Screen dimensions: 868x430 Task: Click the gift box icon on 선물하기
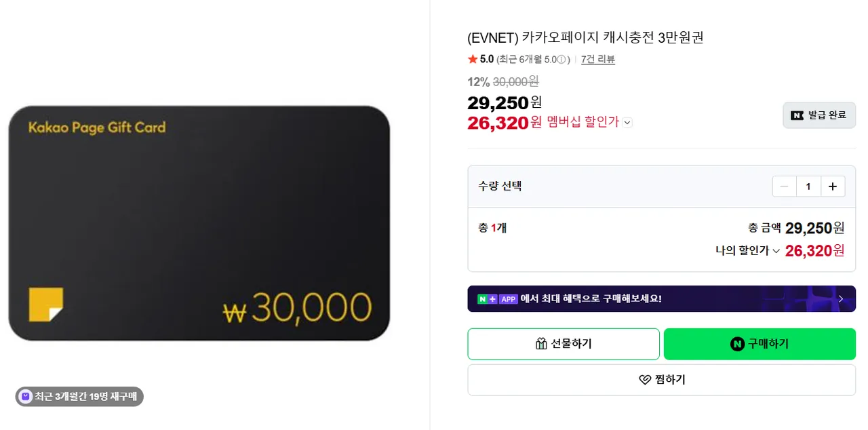coord(541,344)
